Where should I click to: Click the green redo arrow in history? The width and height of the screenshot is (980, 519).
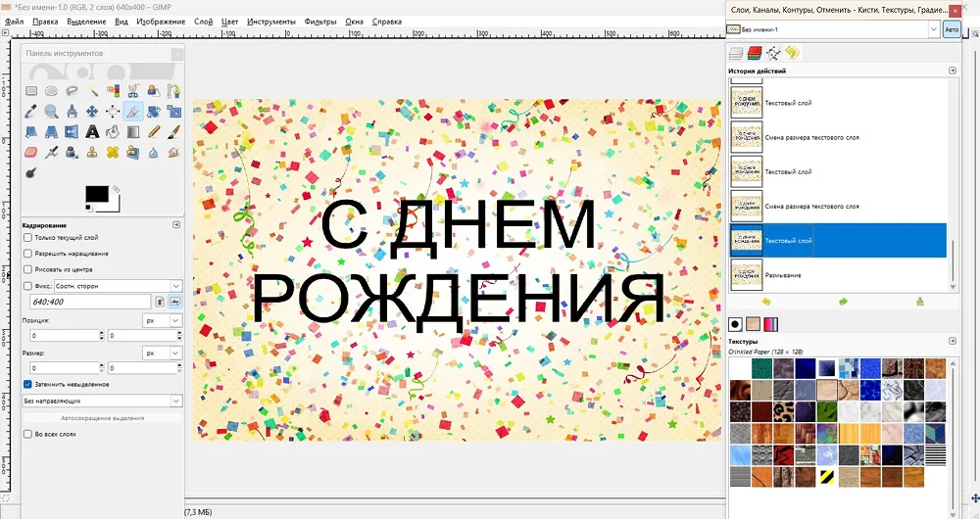(x=843, y=302)
